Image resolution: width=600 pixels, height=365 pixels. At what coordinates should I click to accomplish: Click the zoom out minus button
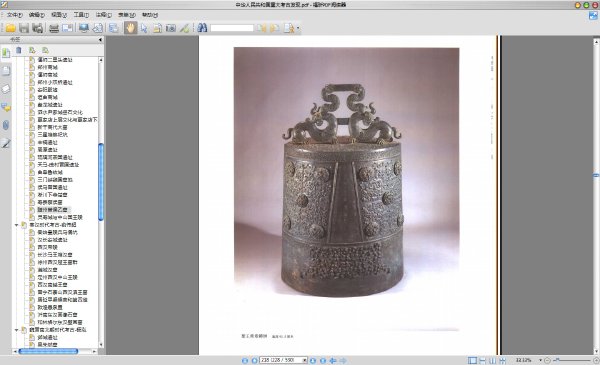click(547, 360)
